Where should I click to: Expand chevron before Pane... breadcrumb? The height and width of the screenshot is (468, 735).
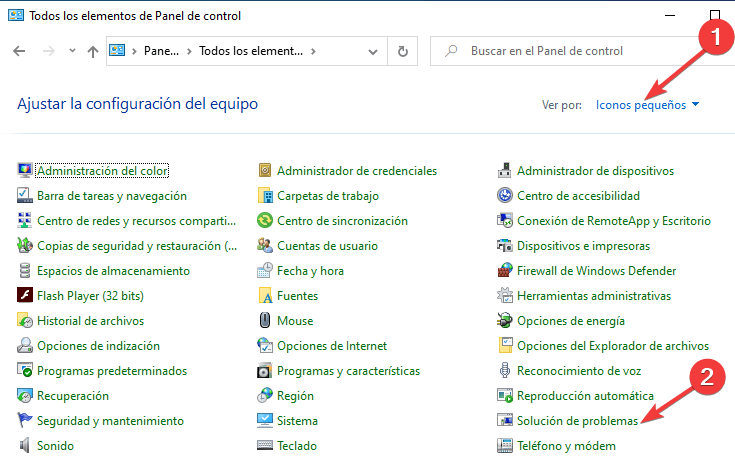click(134, 51)
